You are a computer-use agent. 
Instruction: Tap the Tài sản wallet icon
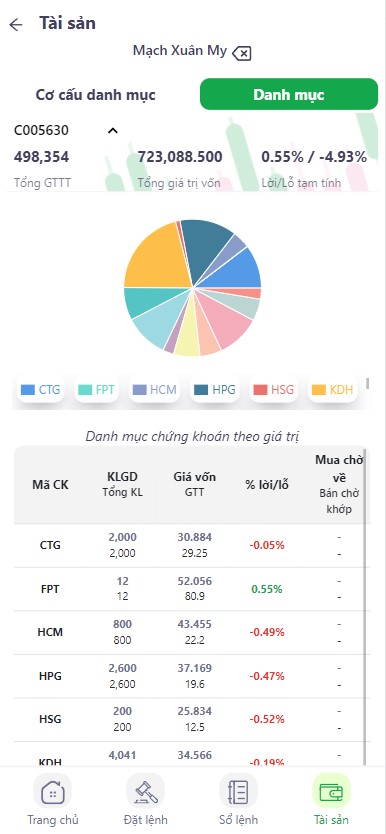click(x=331, y=790)
